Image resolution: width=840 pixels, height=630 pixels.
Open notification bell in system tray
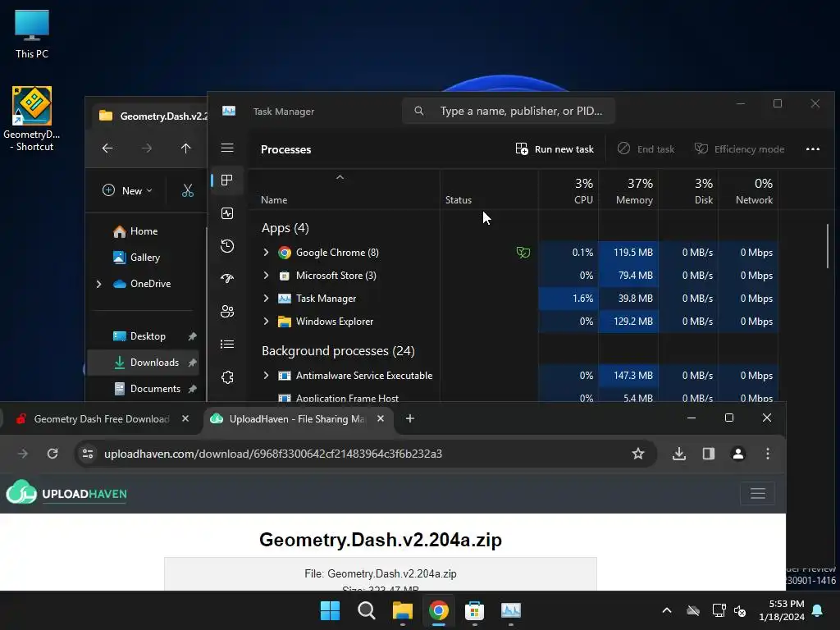[x=818, y=610]
